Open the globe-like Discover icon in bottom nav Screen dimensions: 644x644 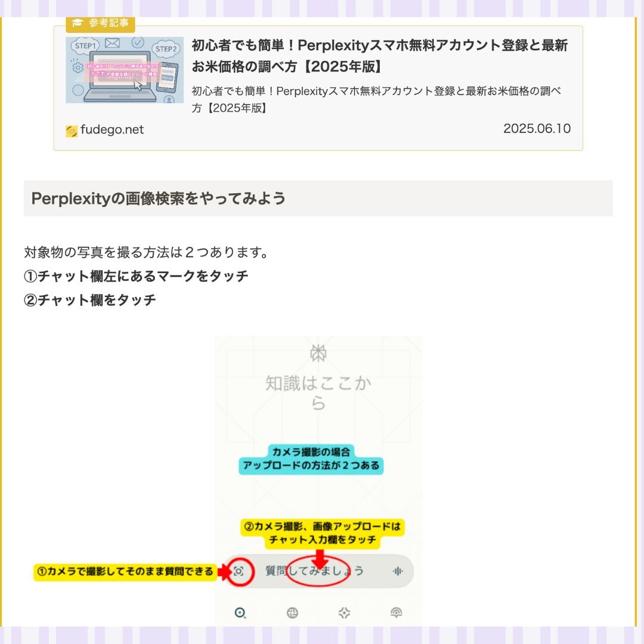pyautogui.click(x=292, y=613)
